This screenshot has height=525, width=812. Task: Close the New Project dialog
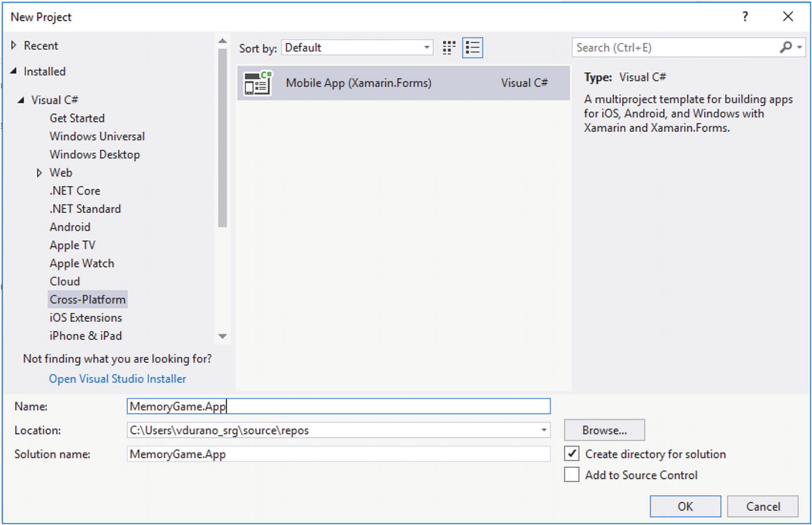(x=787, y=17)
